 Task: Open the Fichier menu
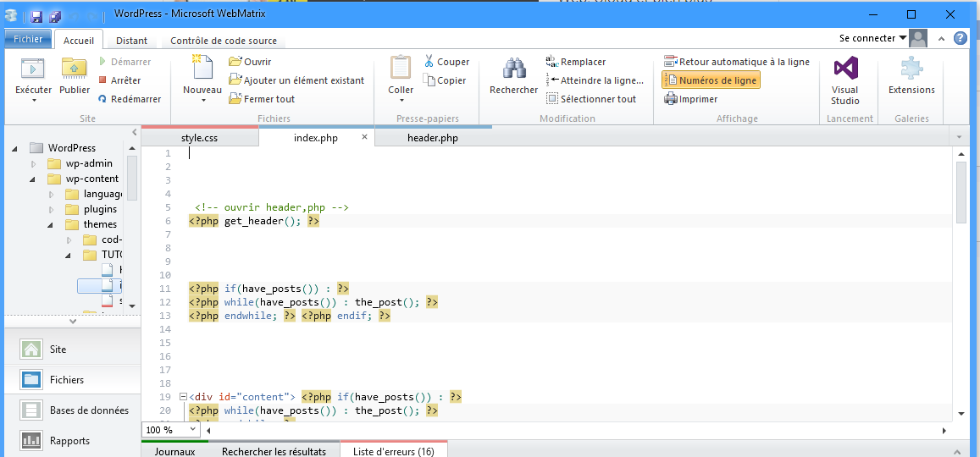pos(28,39)
